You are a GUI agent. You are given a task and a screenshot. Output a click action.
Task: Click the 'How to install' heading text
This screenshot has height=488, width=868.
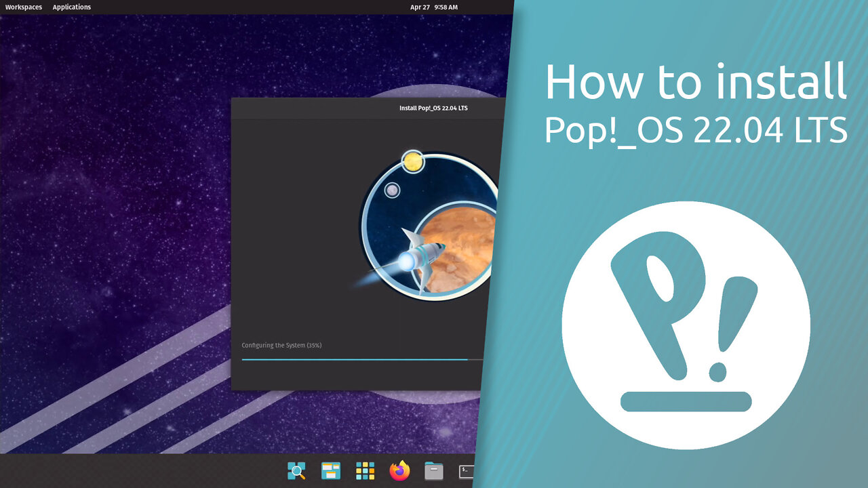tap(696, 81)
